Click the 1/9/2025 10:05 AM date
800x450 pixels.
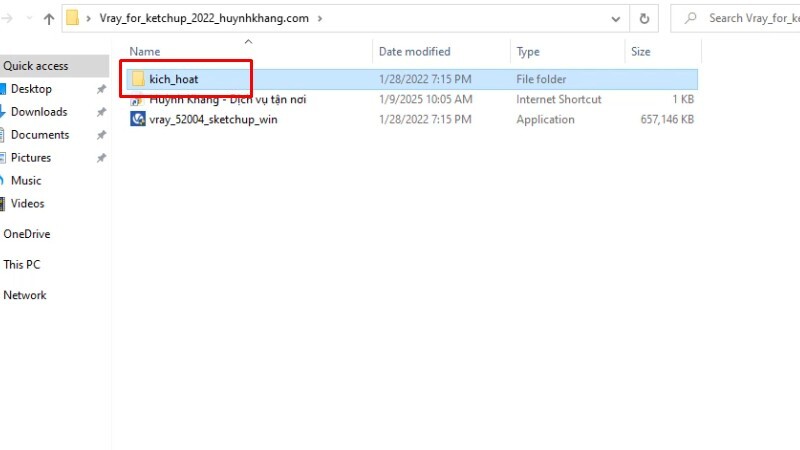(x=426, y=99)
